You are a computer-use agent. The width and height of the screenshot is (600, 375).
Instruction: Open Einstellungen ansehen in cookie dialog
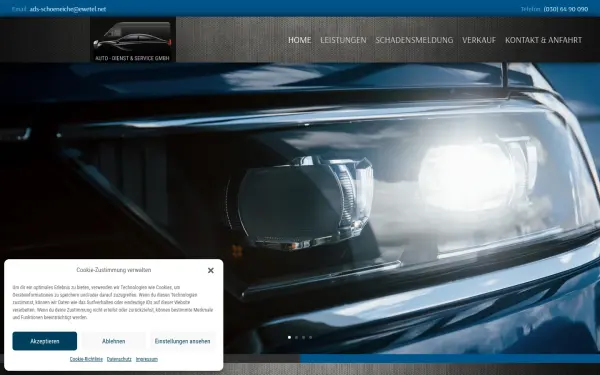coord(183,341)
